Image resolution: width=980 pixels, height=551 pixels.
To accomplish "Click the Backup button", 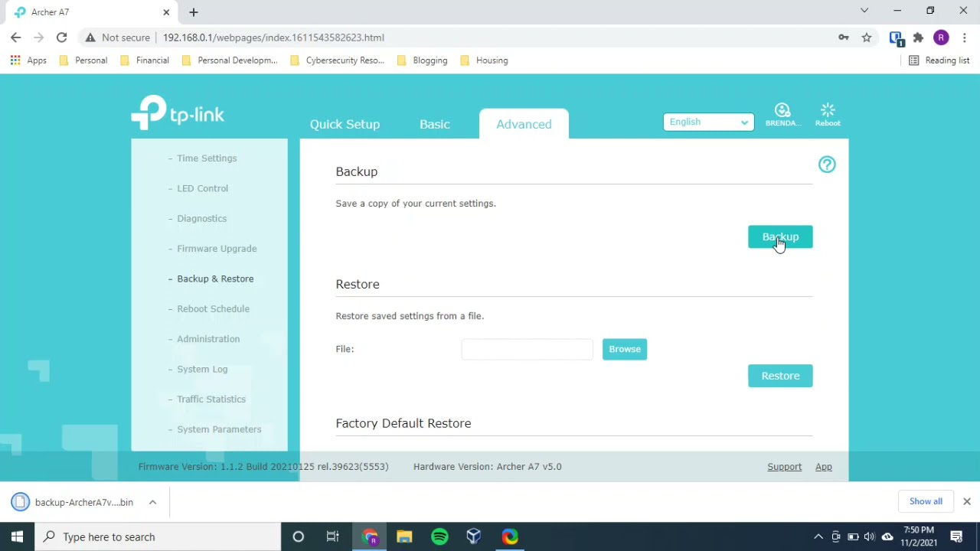I will tap(780, 237).
